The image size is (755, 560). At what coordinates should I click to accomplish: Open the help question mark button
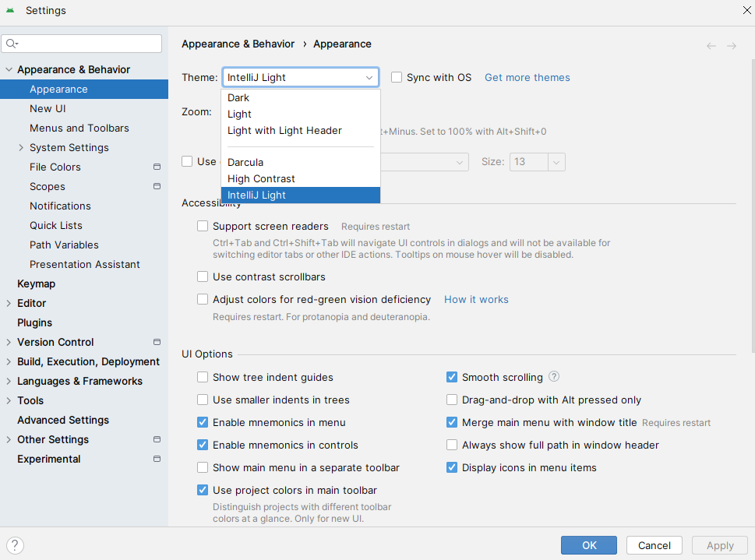coord(15,545)
